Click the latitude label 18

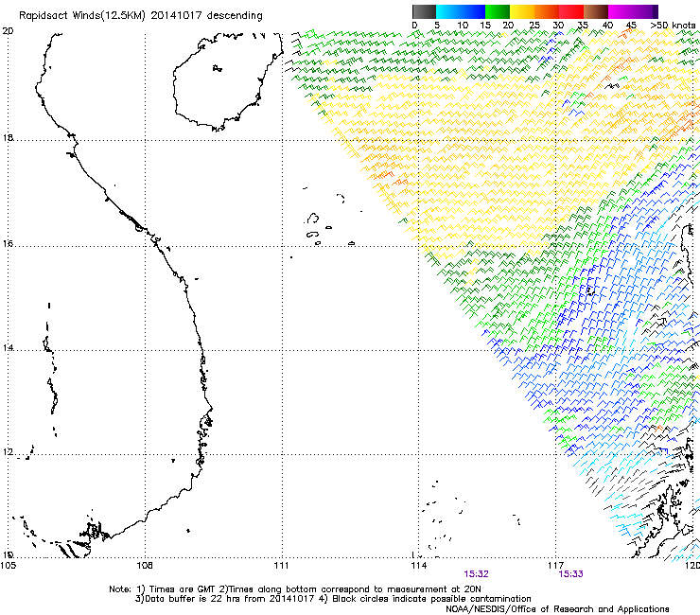click(x=8, y=137)
